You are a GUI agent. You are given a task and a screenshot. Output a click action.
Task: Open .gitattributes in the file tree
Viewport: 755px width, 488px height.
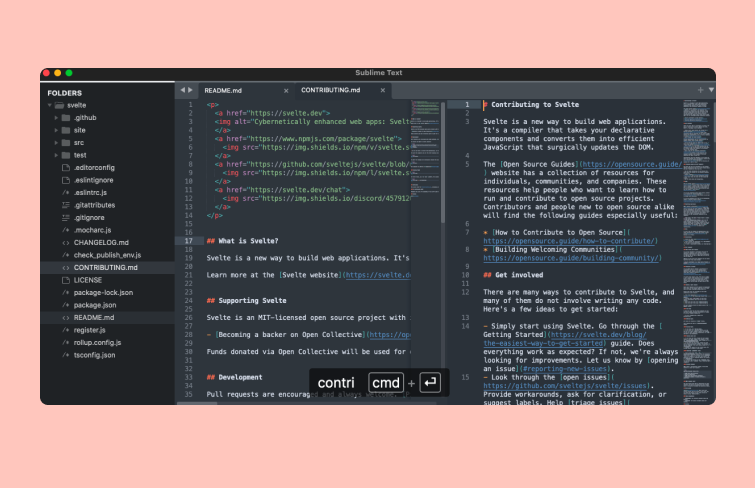(94, 205)
